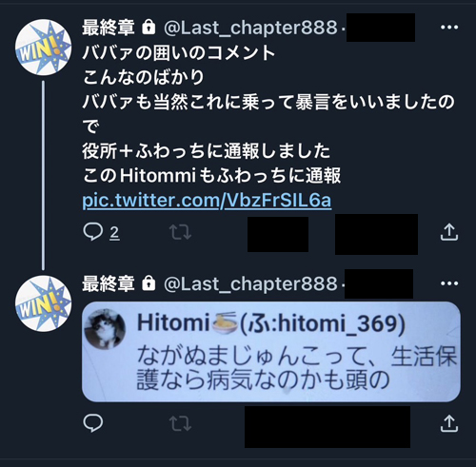
Task: Reply to the second tweet
Action: pos(92,423)
